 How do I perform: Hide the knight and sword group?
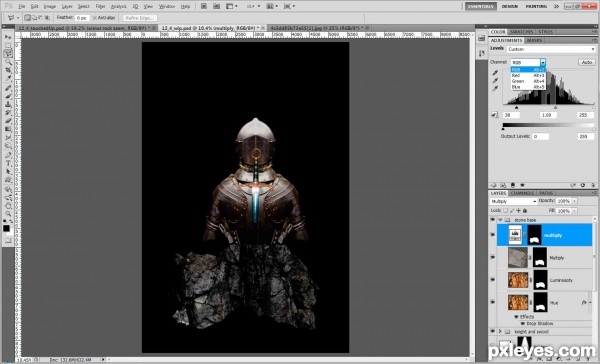pyautogui.click(x=492, y=331)
